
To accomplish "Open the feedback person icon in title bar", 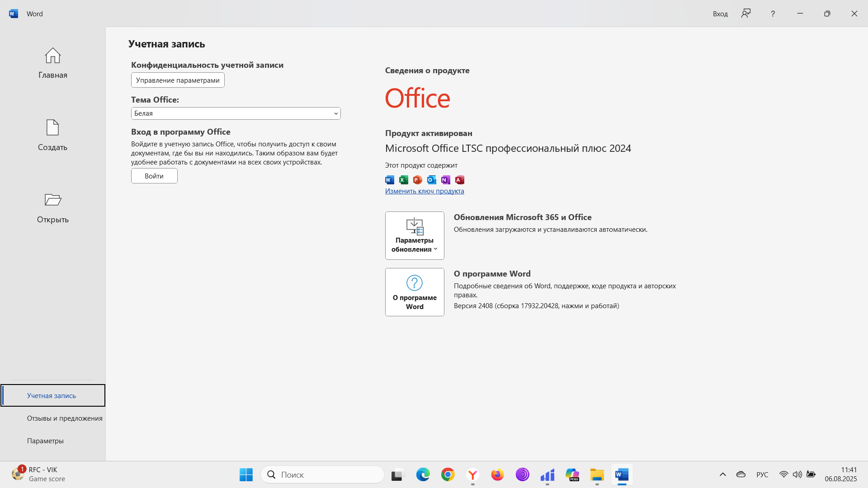I will [746, 14].
